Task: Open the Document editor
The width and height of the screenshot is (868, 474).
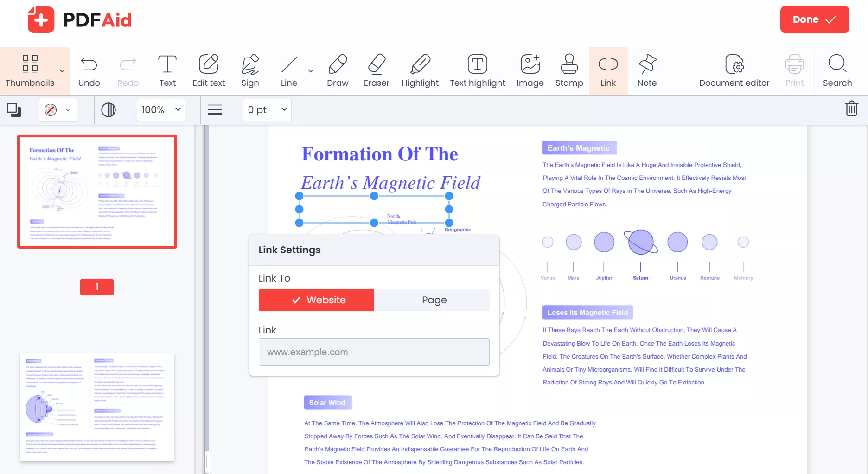Action: point(734,70)
